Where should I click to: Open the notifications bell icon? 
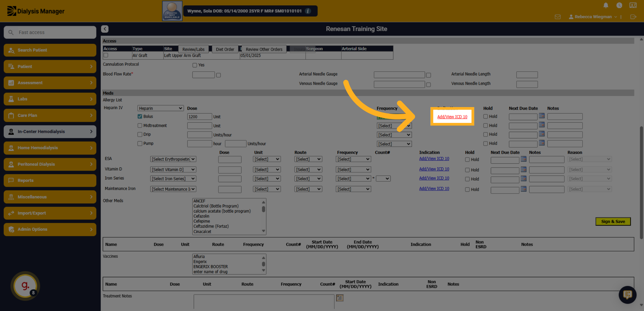pyautogui.click(x=606, y=5)
